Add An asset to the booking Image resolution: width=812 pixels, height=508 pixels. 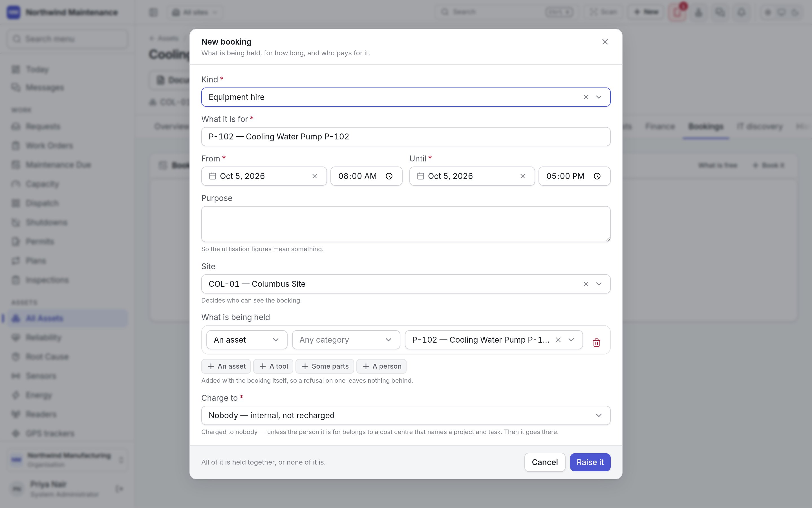[226, 366]
